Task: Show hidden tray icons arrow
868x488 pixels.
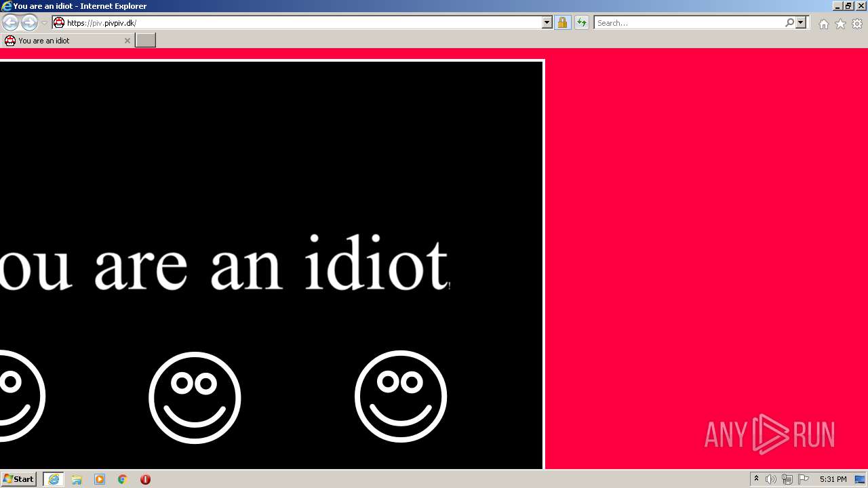Action: pos(756,479)
